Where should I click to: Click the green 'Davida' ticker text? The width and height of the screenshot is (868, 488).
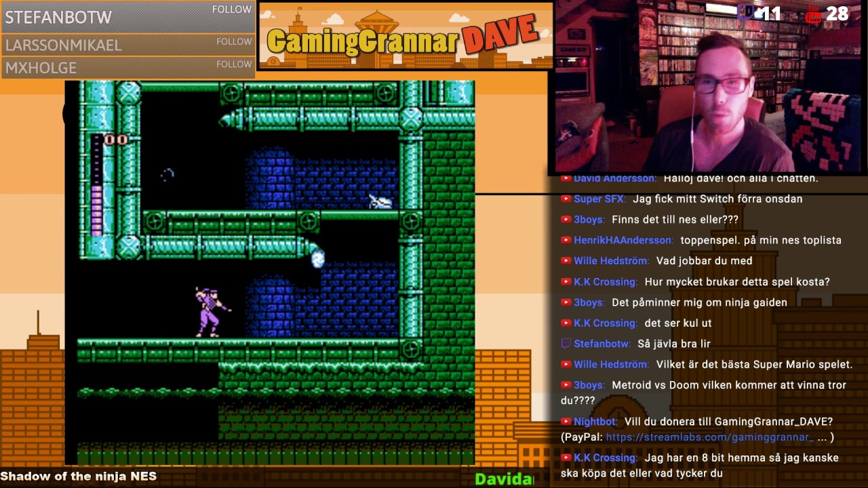tap(504, 479)
